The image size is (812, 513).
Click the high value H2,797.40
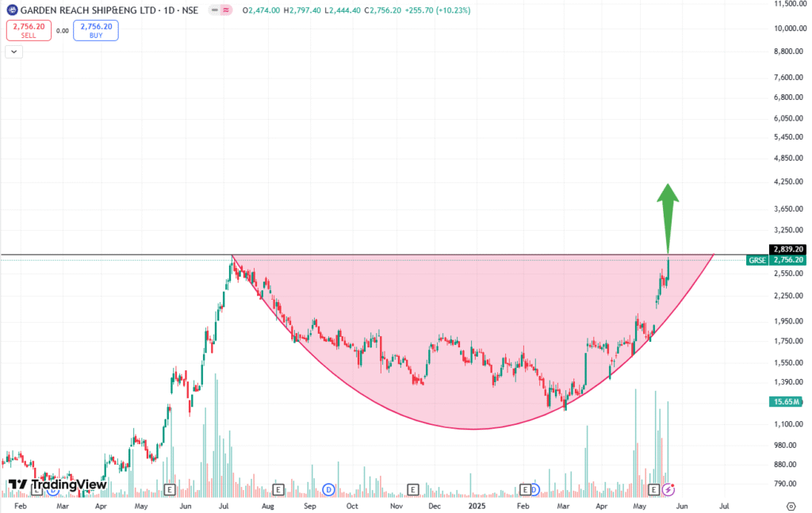click(302, 10)
